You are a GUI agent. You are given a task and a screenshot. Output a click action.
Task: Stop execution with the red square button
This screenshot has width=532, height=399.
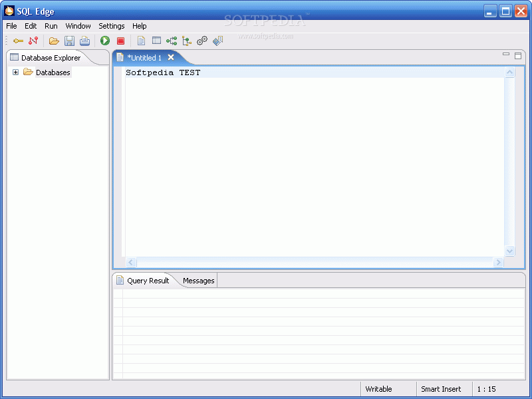click(x=120, y=41)
